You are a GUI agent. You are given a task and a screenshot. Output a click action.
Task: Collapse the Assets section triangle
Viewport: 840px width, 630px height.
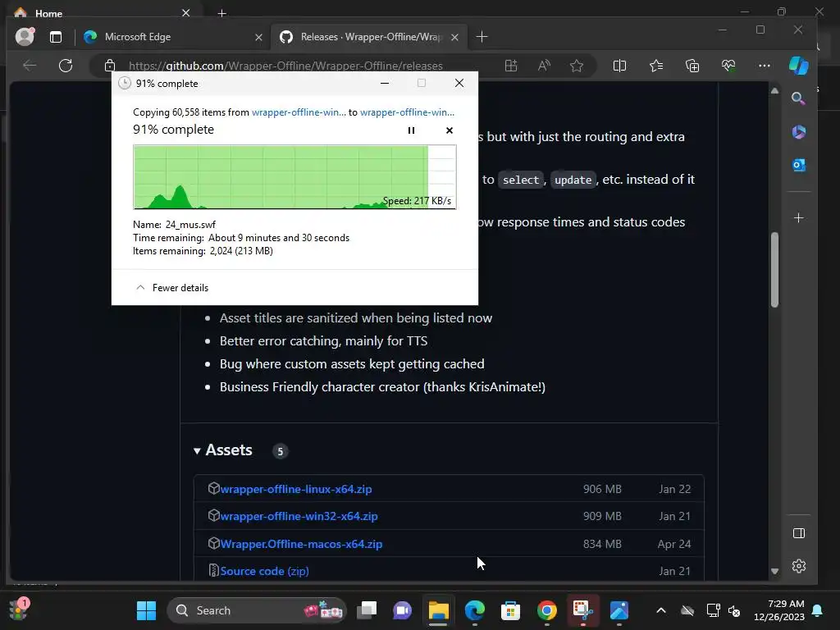(197, 451)
